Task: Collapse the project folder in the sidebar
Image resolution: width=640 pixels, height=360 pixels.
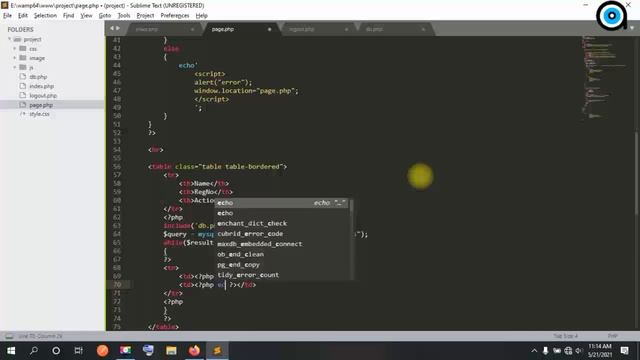Action: [9, 39]
